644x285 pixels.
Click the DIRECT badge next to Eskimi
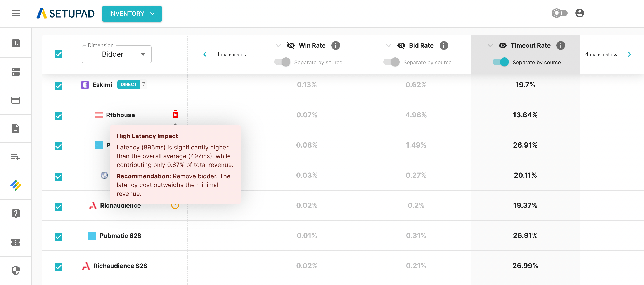(128, 85)
